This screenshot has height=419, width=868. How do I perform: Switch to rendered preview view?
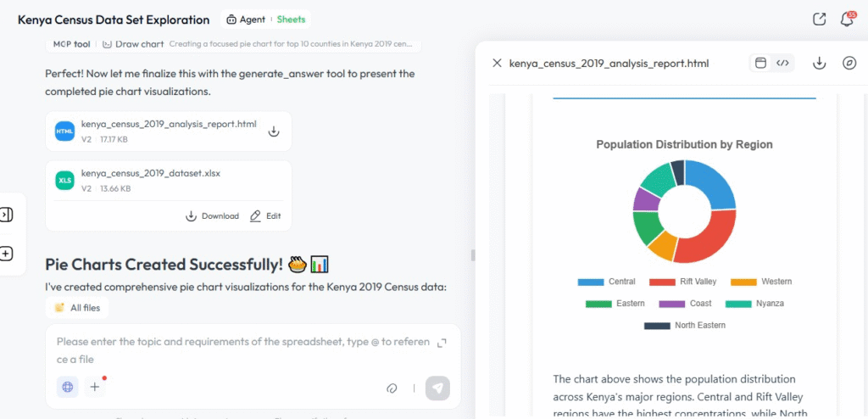coord(760,63)
